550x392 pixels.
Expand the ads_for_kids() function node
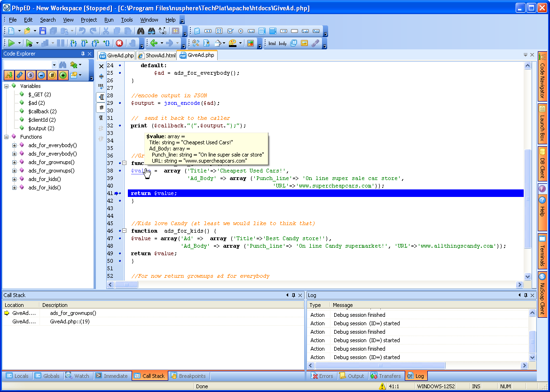14,179
